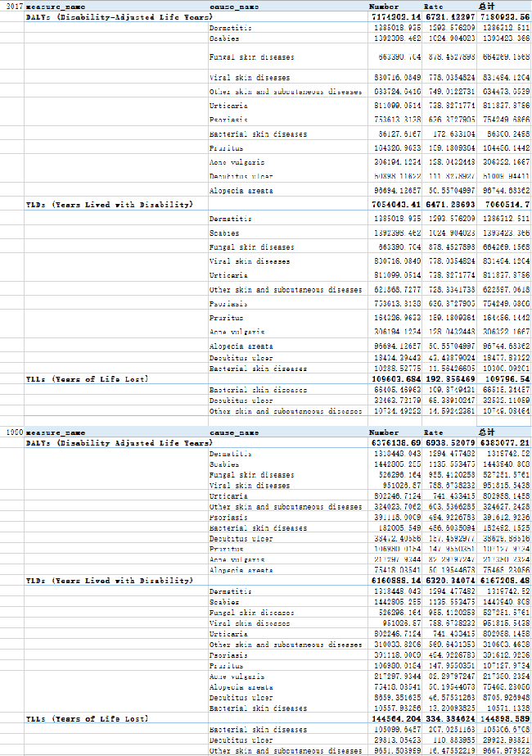The image size is (532, 756).
Task: Select the 2017 YLLs (Years of Life Lost) label
Action: (87, 379)
